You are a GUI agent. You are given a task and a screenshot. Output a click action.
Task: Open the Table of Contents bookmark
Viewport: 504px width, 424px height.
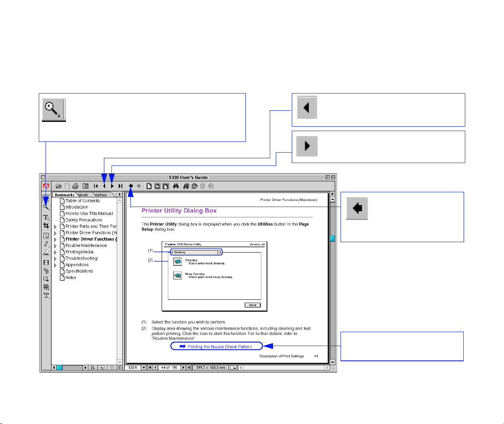click(x=82, y=201)
